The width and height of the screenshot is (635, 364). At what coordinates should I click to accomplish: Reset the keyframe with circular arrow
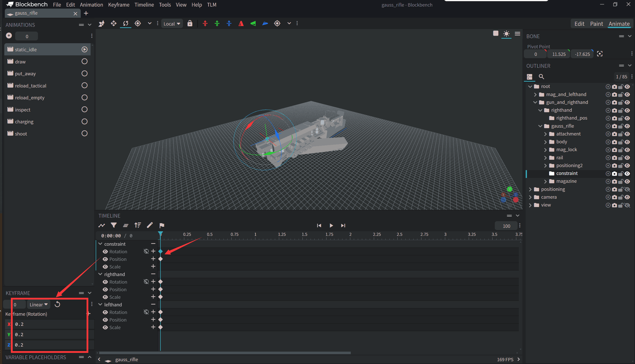[x=57, y=304]
